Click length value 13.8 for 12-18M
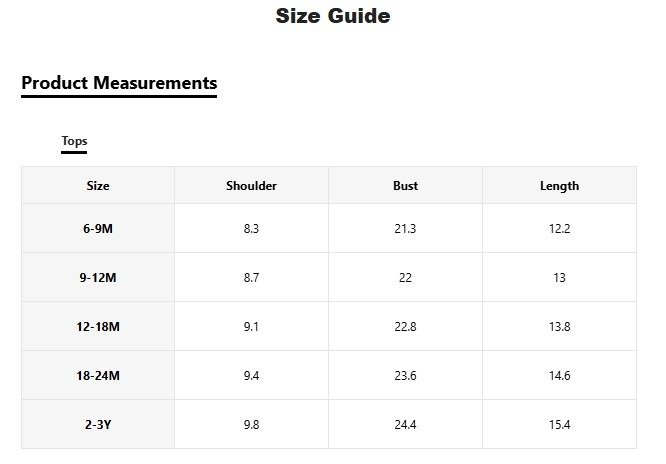This screenshot has width=666, height=464. coord(559,327)
